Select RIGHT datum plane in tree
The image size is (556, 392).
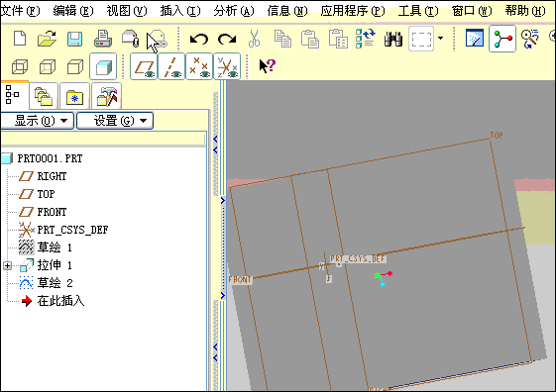(x=52, y=176)
